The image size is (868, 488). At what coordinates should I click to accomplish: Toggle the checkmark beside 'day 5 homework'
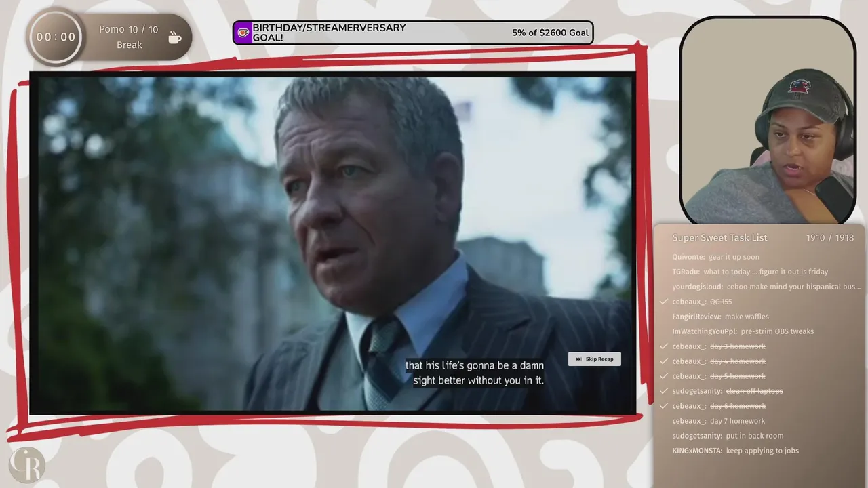663,376
